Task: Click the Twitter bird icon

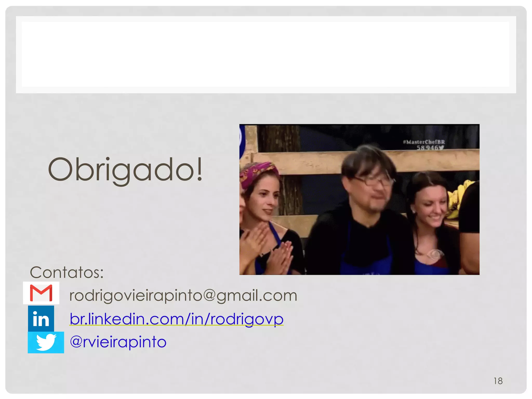Action: point(46,342)
